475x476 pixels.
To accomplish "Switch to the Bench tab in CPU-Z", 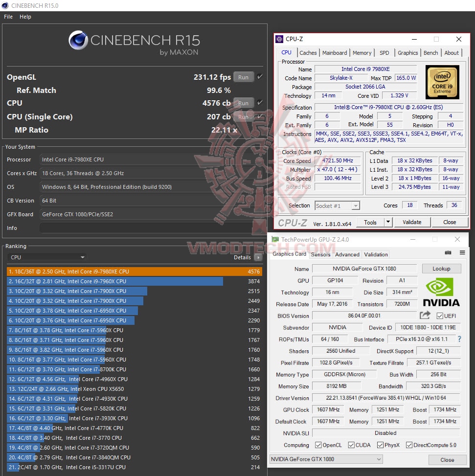I will tap(430, 53).
